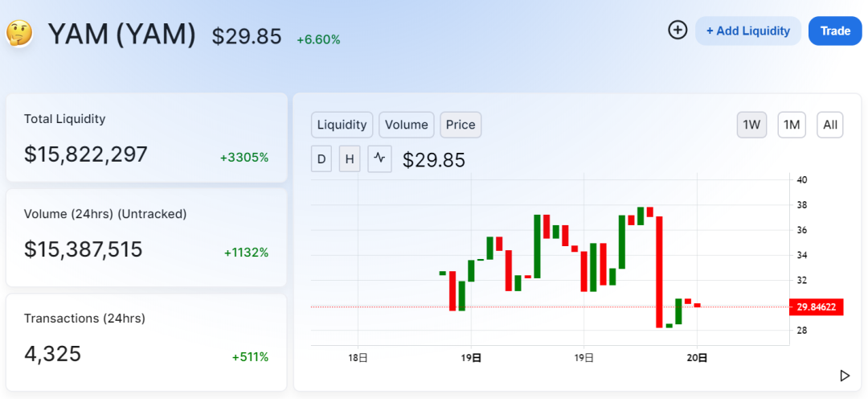The height and width of the screenshot is (399, 868).
Task: Click the tall red candlestick dropping to 28
Action: (659, 272)
